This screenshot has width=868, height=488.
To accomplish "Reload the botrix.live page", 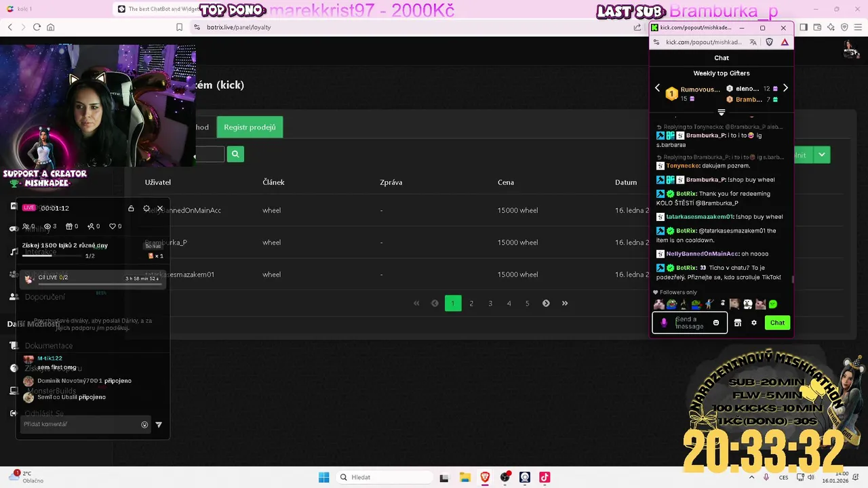I will tap(37, 27).
